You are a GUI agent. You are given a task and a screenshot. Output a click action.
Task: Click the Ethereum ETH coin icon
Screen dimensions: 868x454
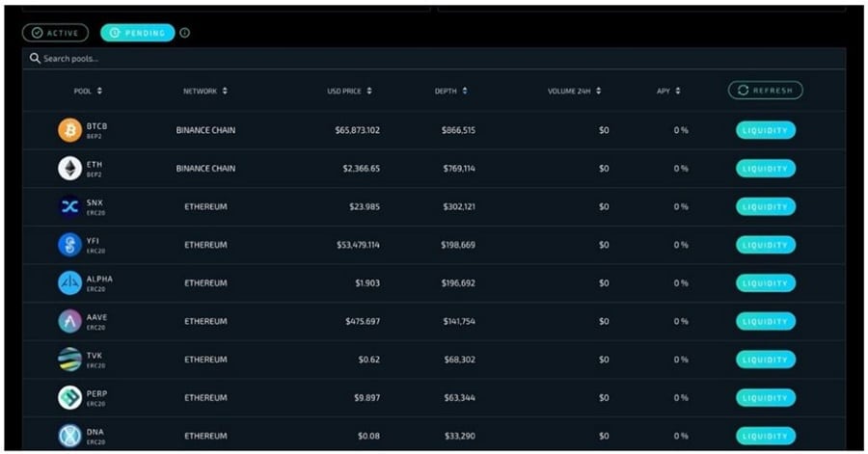tap(69, 169)
